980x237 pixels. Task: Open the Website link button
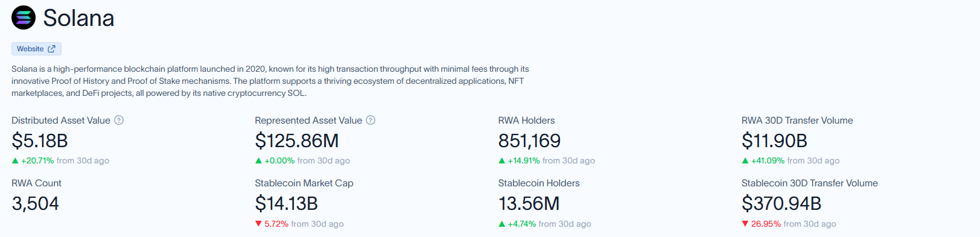click(x=36, y=49)
